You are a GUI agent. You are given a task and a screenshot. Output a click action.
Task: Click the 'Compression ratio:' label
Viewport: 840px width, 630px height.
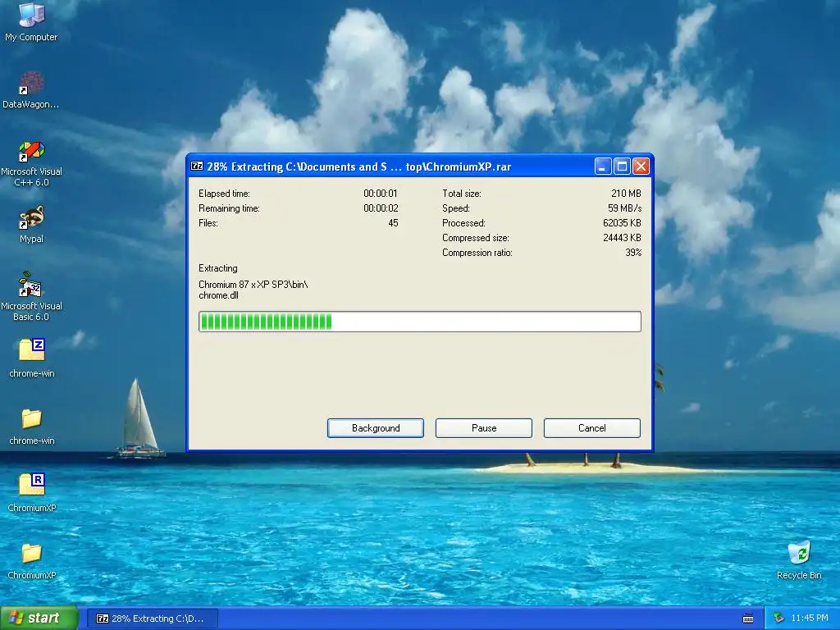(x=477, y=253)
